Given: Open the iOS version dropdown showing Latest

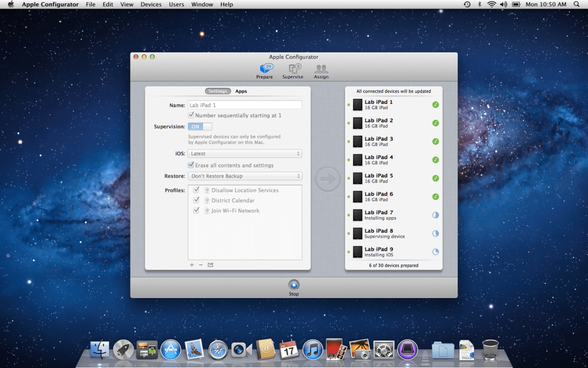Looking at the screenshot, I should [x=245, y=154].
